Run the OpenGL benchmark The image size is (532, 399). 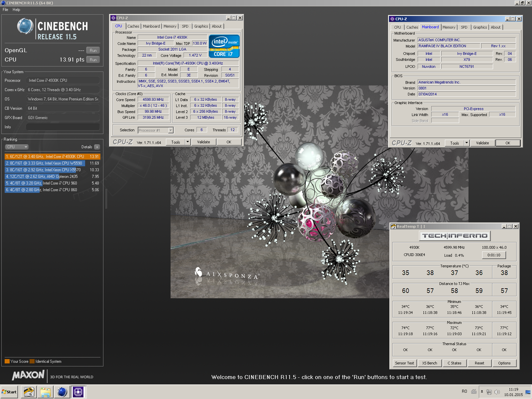(x=93, y=51)
